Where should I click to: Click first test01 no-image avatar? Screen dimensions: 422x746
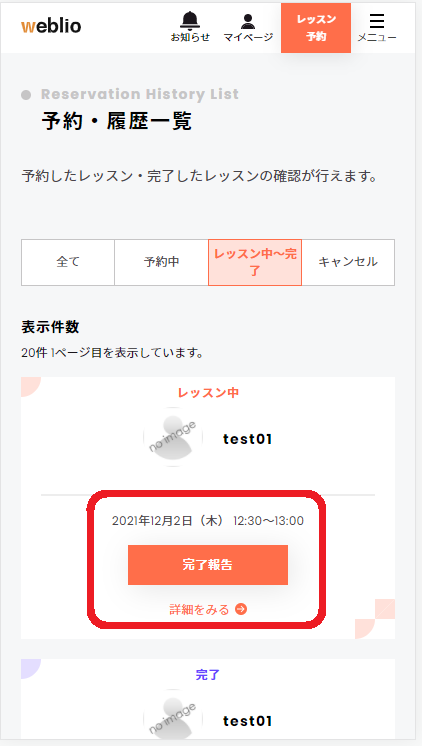pos(173,437)
